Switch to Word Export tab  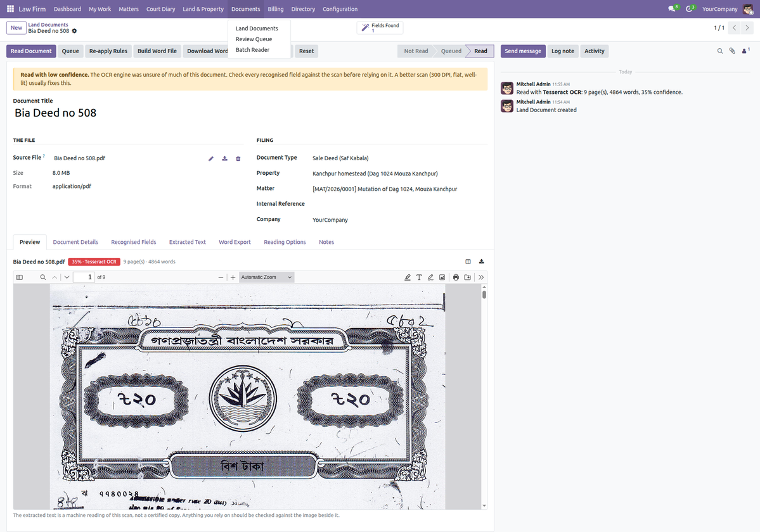(235, 242)
